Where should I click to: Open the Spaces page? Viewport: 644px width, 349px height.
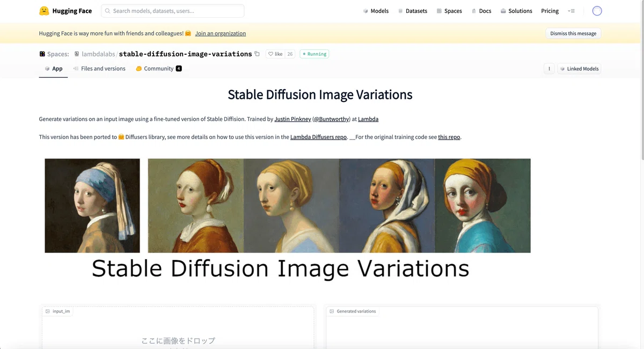449,11
